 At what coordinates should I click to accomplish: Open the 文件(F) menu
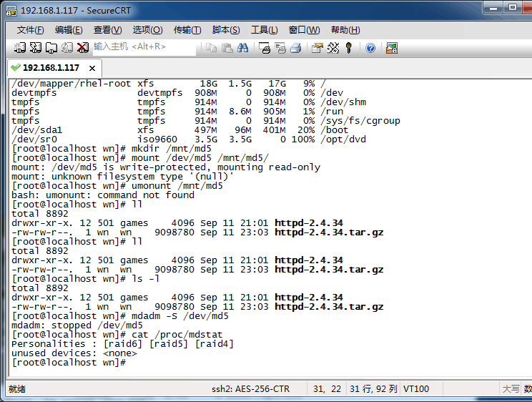30,30
